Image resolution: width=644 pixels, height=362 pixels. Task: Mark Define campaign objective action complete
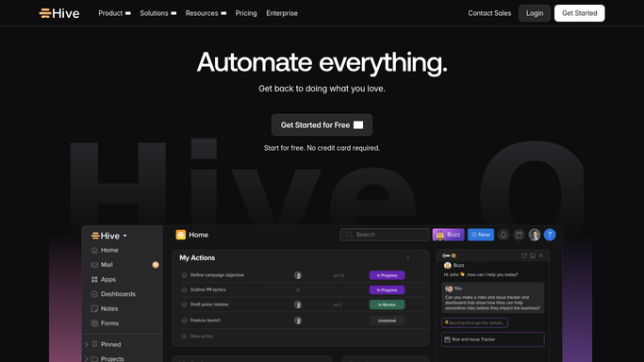184,275
